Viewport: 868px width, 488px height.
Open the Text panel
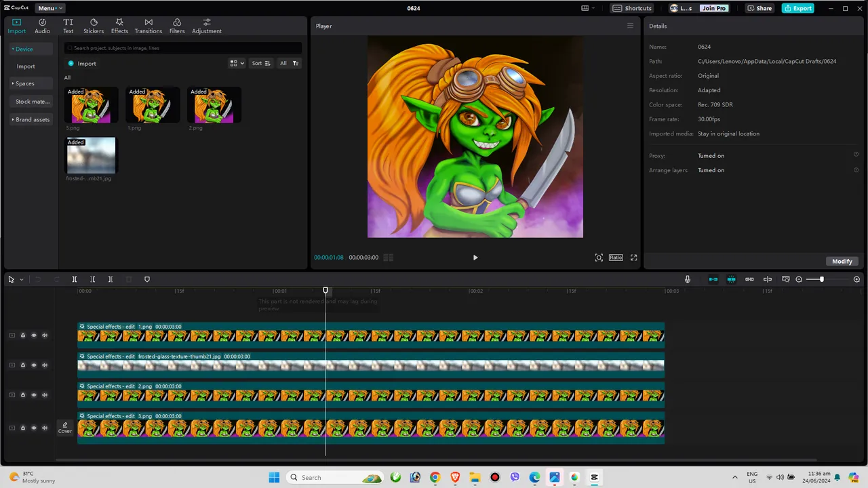point(68,26)
